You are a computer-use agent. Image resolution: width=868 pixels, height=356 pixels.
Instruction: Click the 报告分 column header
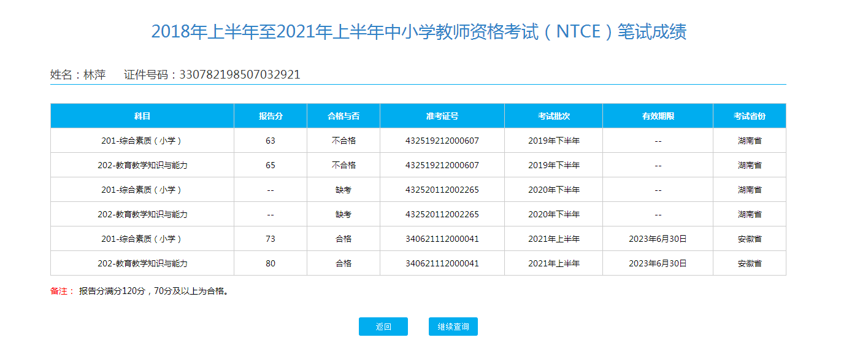pyautogui.click(x=271, y=116)
